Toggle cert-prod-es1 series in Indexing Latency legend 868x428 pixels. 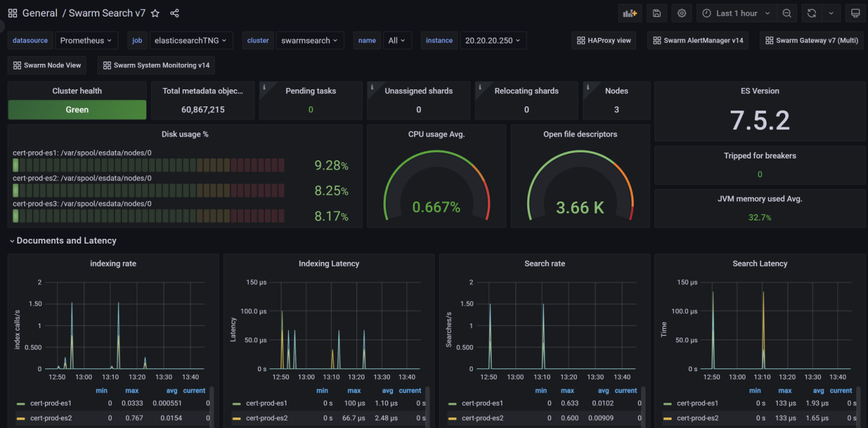pyautogui.click(x=267, y=403)
